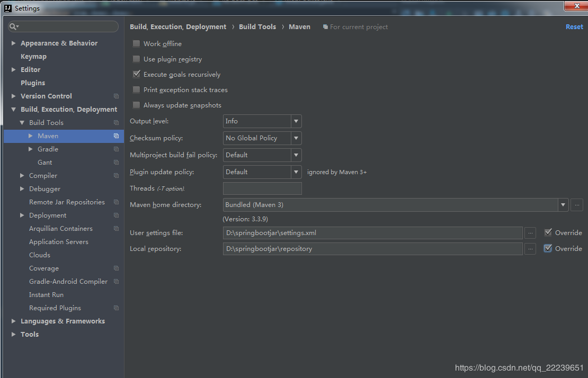Expand the Maven home directory combo box
The image size is (588, 378).
[x=563, y=205]
